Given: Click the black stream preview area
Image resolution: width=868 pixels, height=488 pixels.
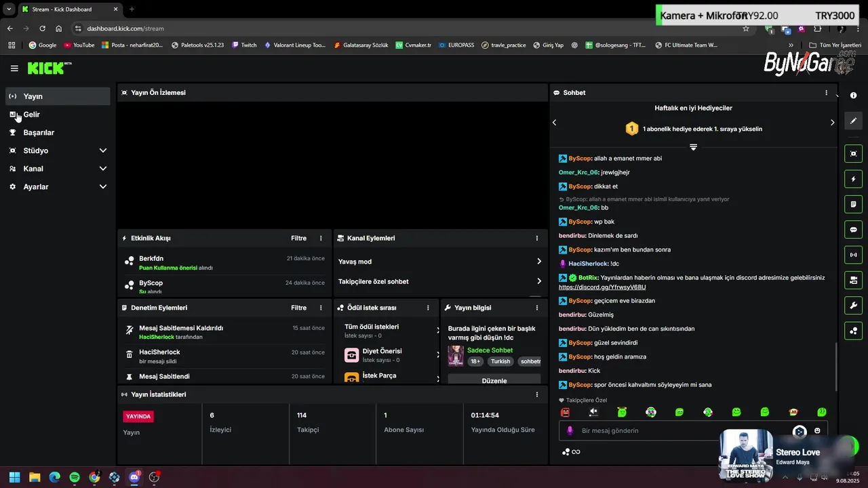Looking at the screenshot, I should coord(332,165).
